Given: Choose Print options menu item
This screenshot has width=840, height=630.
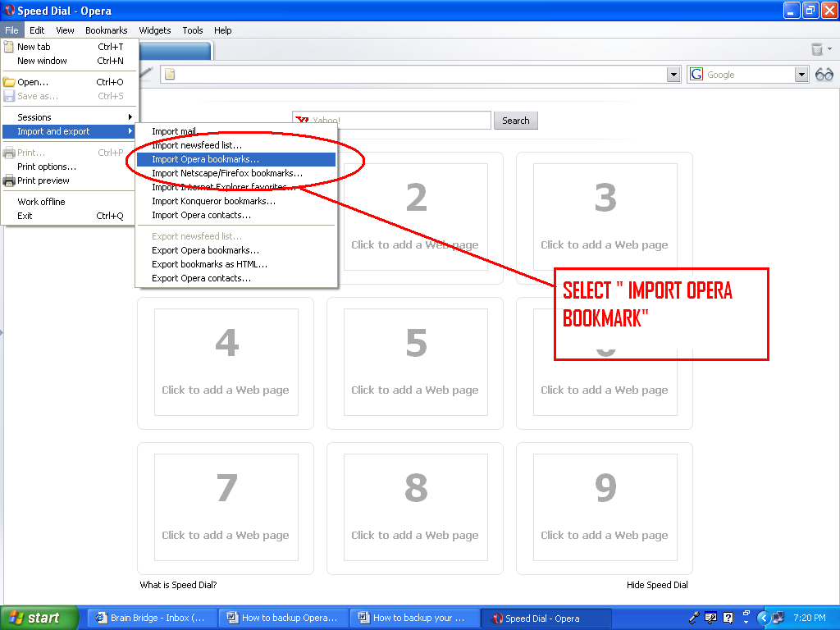Looking at the screenshot, I should coord(69,167).
